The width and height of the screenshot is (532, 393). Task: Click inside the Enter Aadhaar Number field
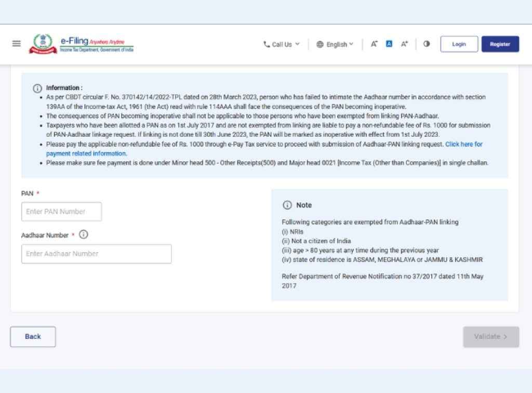pos(96,253)
